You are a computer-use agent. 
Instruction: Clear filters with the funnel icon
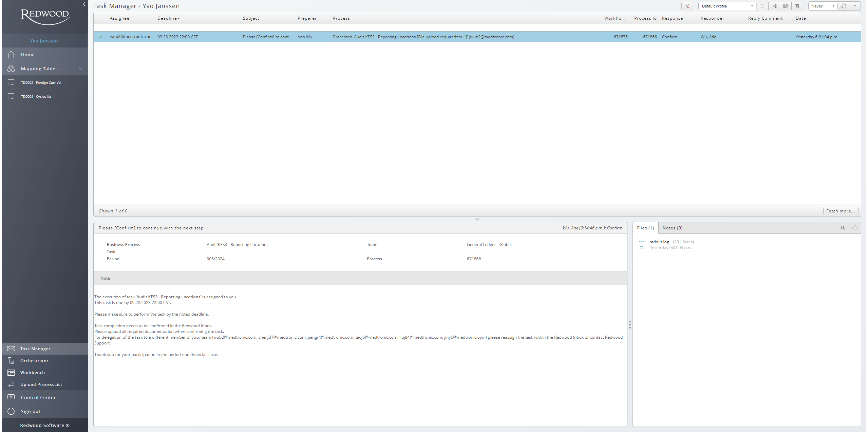[687, 6]
